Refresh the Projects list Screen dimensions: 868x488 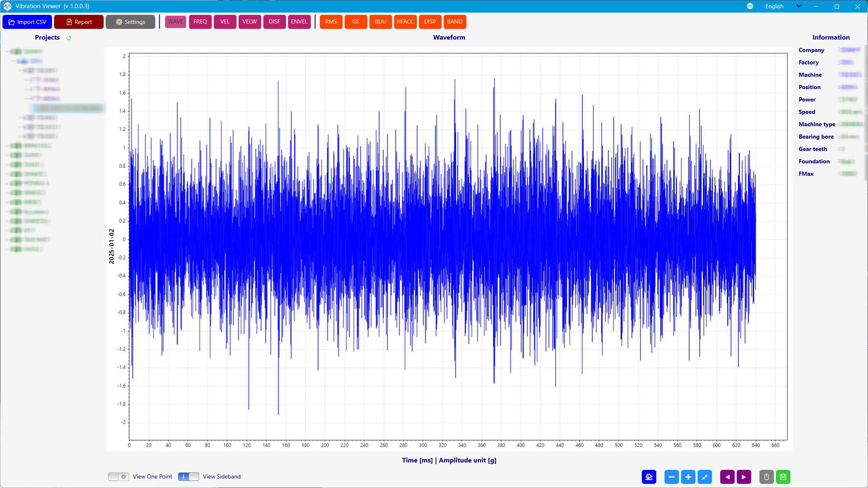click(x=69, y=38)
